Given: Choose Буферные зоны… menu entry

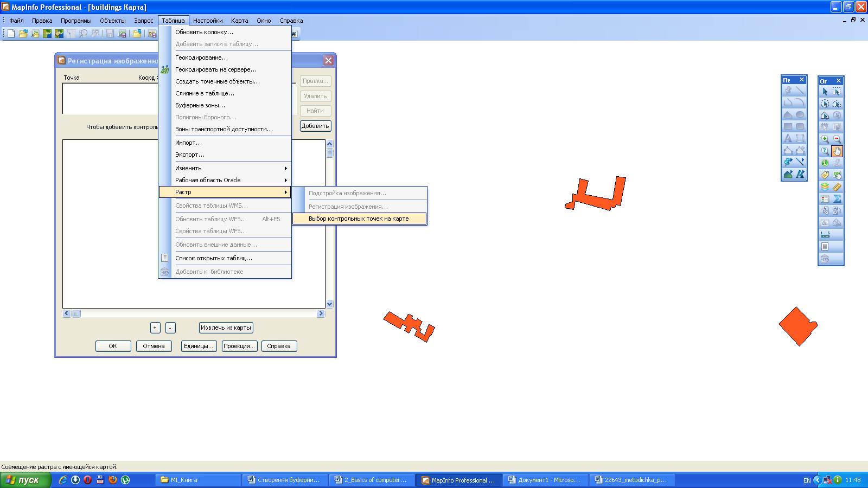Looking at the screenshot, I should click(x=225, y=105).
